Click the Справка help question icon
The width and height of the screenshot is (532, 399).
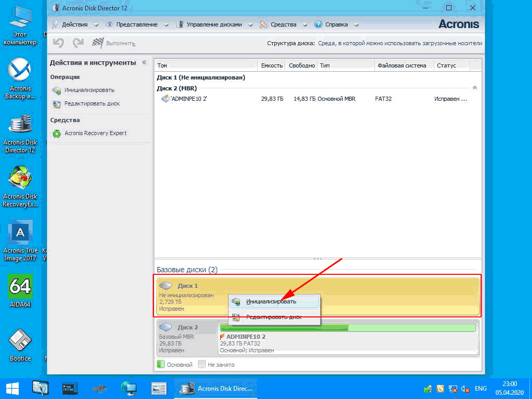pyautogui.click(x=318, y=24)
